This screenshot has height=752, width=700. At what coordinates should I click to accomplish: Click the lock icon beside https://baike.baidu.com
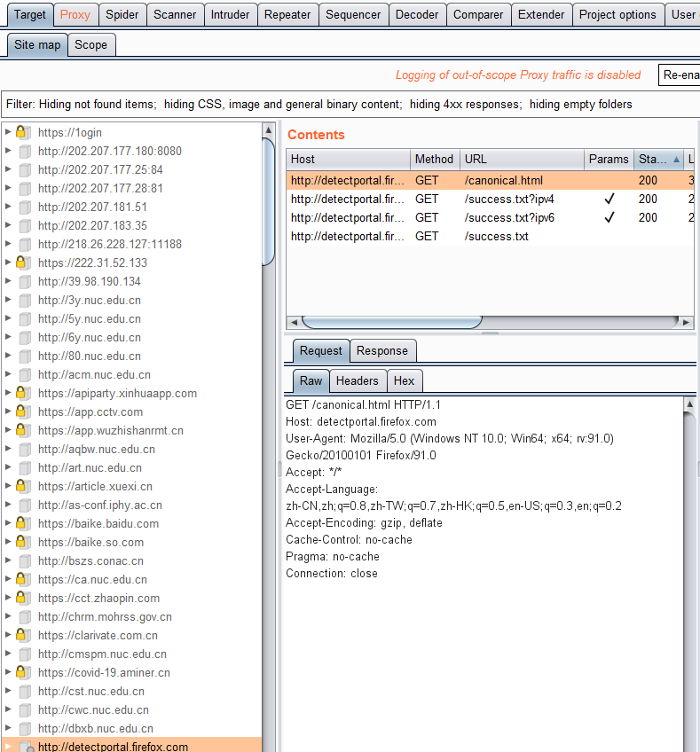pyautogui.click(x=21, y=523)
